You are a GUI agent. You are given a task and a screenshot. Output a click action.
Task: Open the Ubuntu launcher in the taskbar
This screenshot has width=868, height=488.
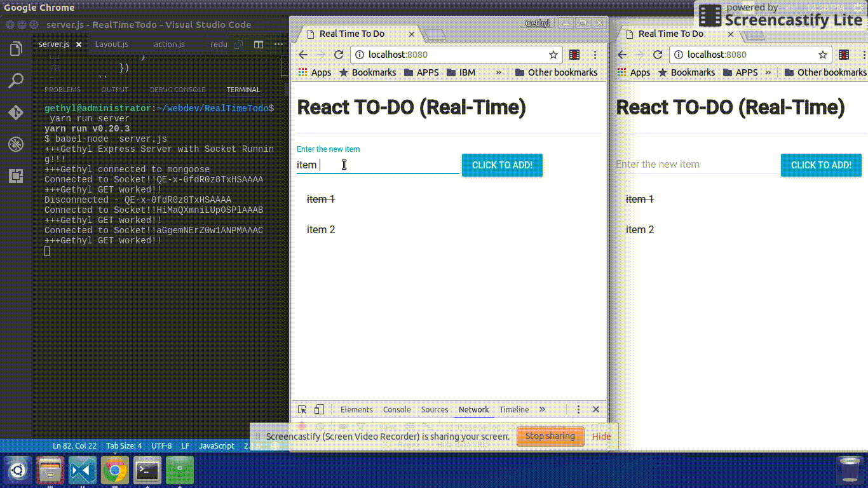point(17,471)
